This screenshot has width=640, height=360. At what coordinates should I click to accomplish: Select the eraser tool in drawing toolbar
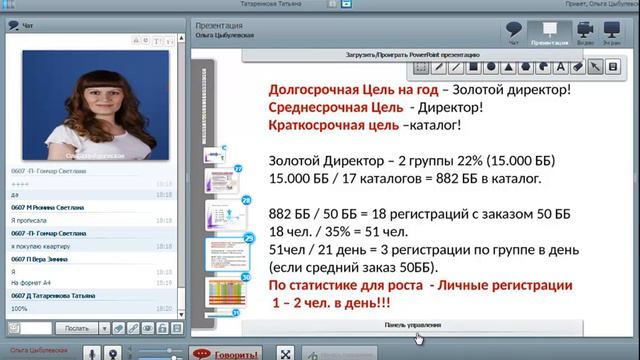[578, 67]
